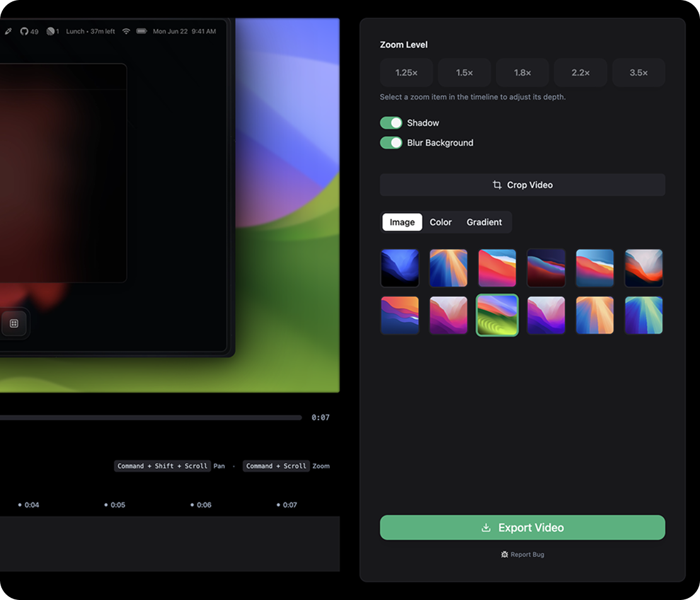Click the "Command + Scroll" zoom hint
The height and width of the screenshot is (600, 700).
pos(277,466)
